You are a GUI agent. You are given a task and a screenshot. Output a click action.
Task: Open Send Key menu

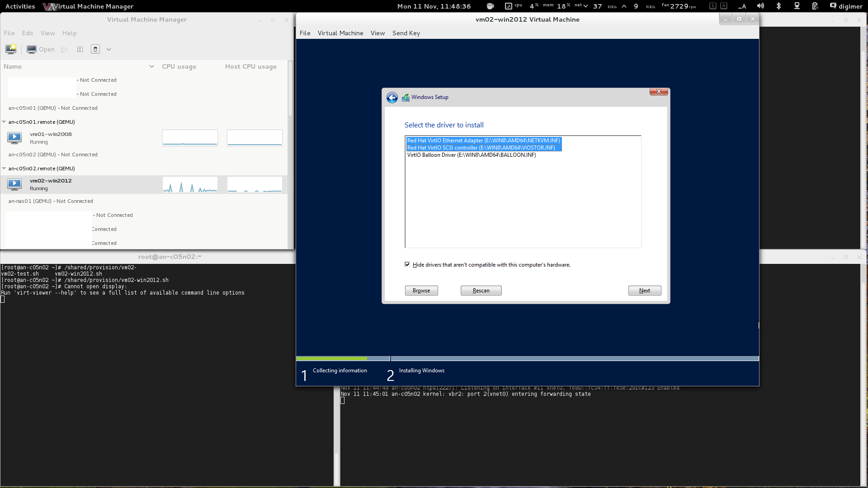point(406,33)
